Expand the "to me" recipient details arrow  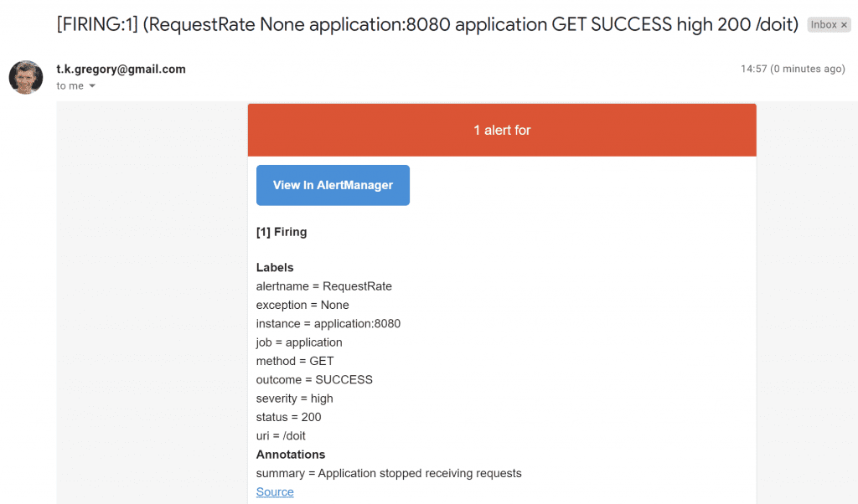(x=92, y=86)
